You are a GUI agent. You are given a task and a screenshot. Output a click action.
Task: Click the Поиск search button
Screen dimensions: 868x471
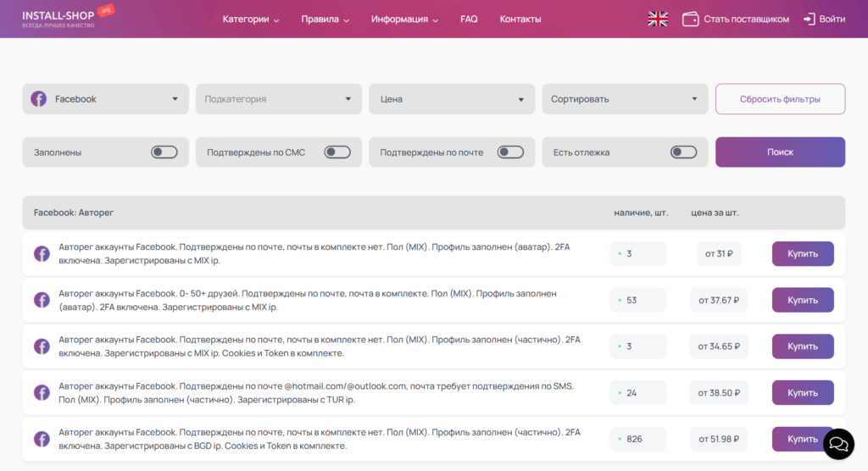coord(780,152)
